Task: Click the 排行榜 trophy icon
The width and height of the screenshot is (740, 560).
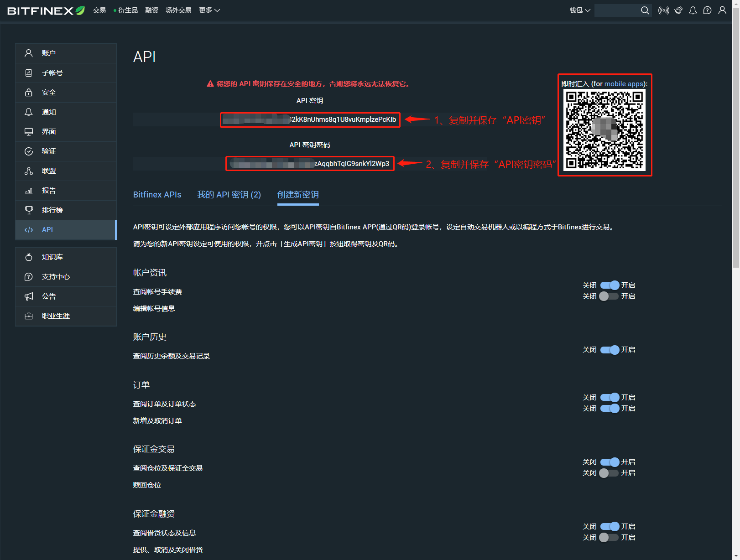Action: pyautogui.click(x=29, y=210)
